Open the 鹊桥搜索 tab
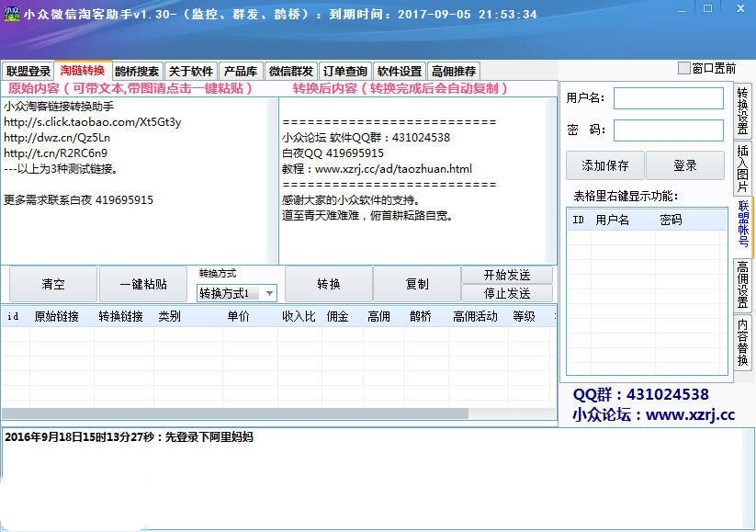The image size is (756, 532). tap(137, 72)
